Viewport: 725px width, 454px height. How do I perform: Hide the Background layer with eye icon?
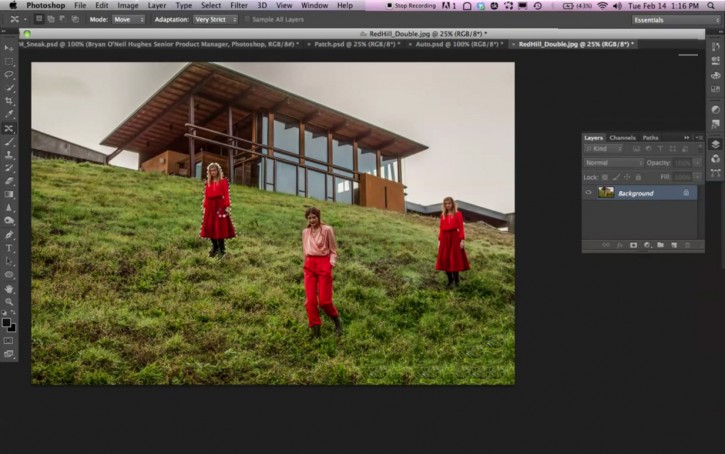(589, 193)
